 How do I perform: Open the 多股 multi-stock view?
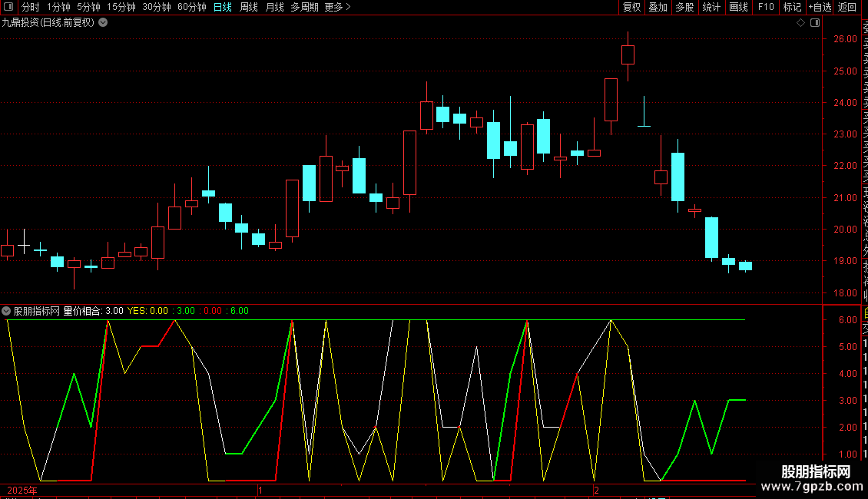[x=684, y=7]
